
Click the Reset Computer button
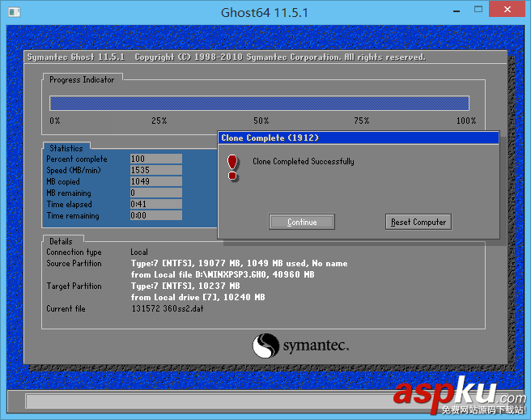418,222
